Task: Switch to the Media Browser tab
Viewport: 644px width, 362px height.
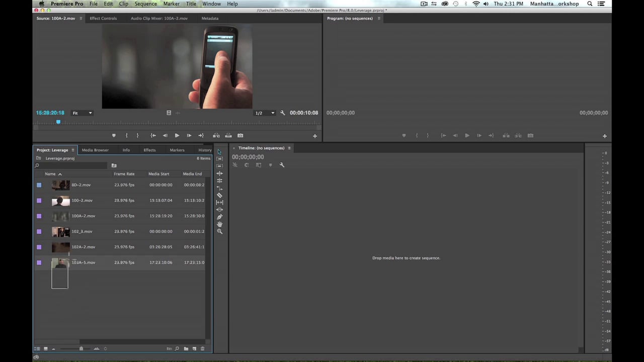Action: coord(95,150)
